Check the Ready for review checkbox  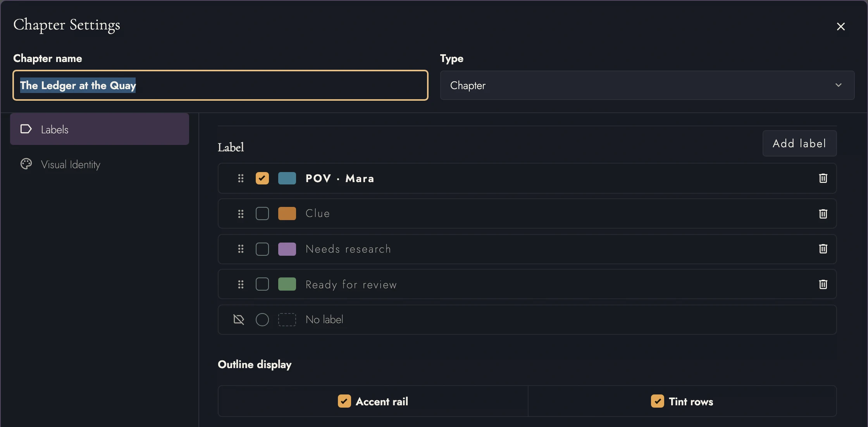[x=262, y=284]
